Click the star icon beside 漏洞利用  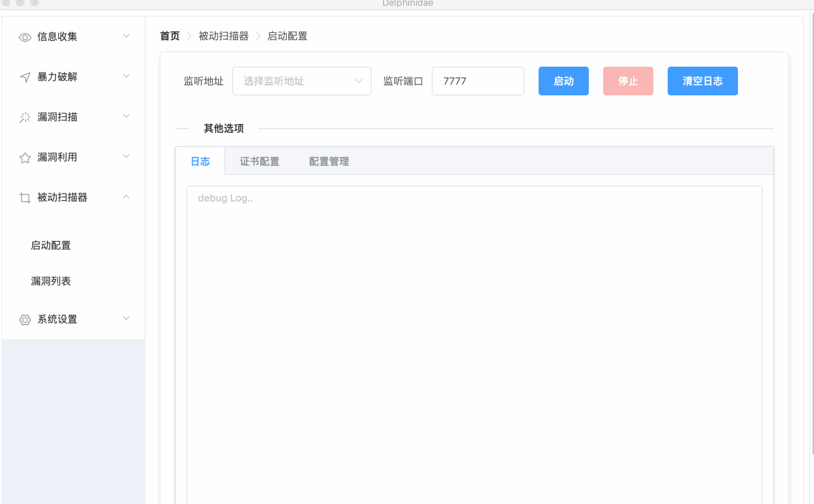tap(25, 158)
